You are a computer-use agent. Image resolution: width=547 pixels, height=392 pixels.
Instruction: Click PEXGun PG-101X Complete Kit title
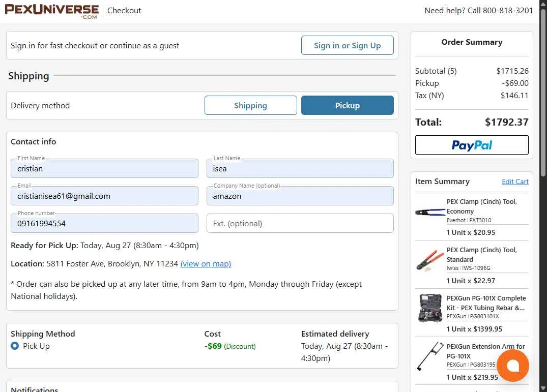point(486,303)
